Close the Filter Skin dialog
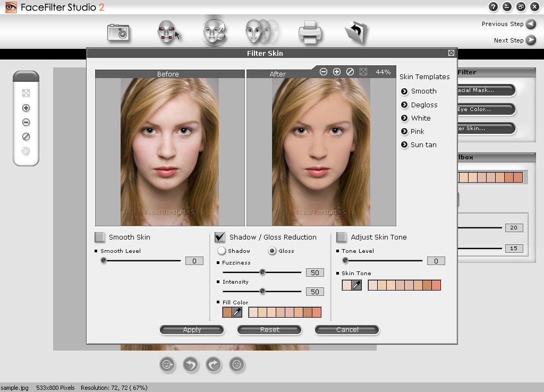This screenshot has width=544, height=392. (451, 53)
